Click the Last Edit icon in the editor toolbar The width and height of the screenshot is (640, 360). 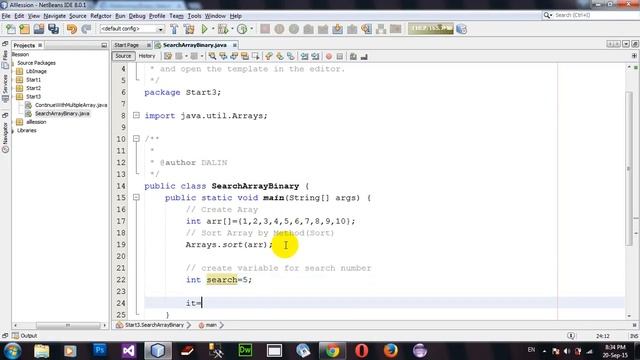tap(168, 56)
